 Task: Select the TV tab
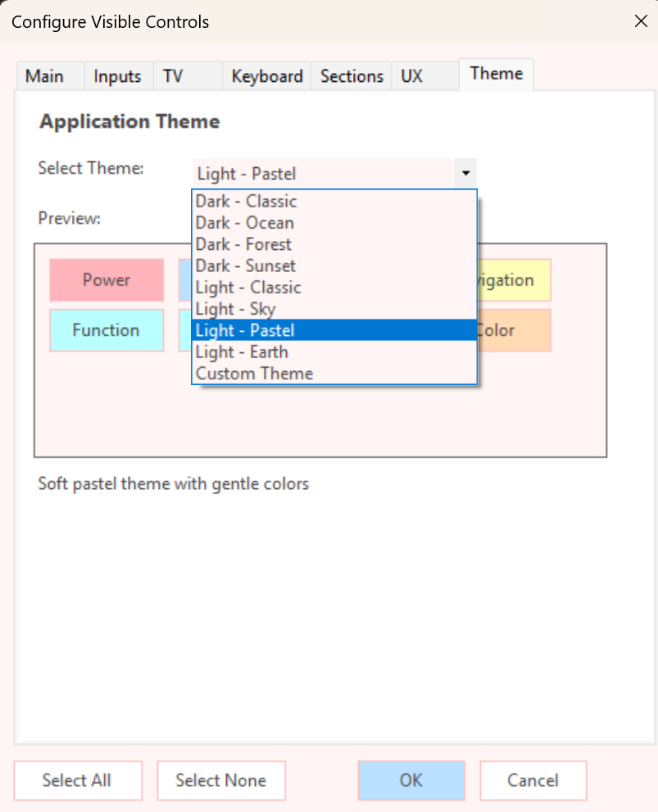pos(173,75)
